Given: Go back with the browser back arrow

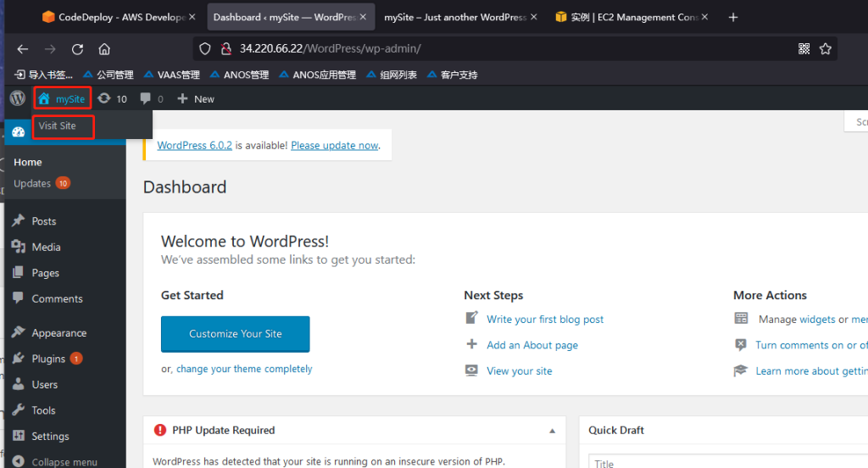Looking at the screenshot, I should point(23,49).
